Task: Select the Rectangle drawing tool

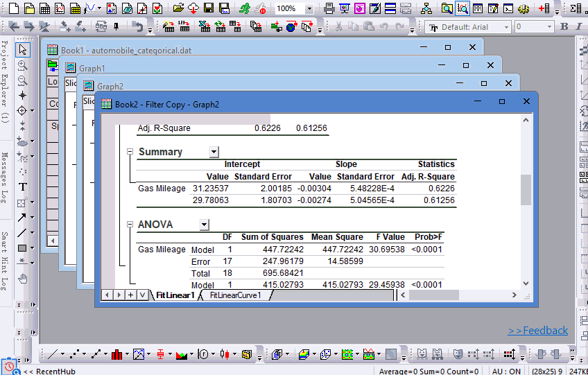Action: [23, 248]
